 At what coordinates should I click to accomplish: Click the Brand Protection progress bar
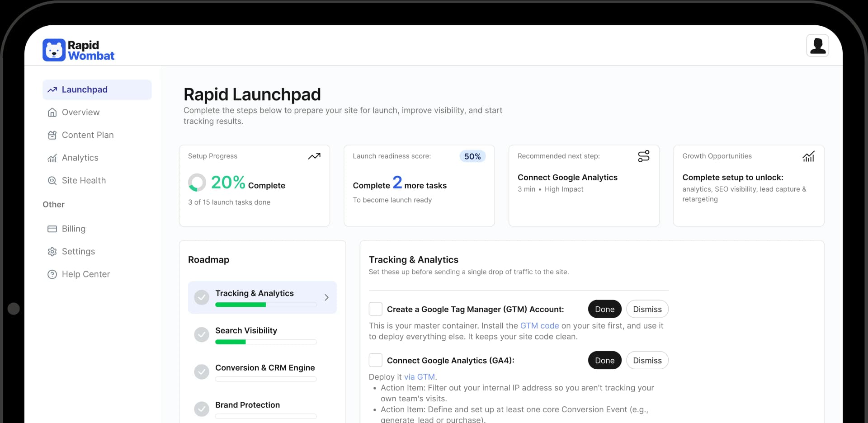(266, 416)
